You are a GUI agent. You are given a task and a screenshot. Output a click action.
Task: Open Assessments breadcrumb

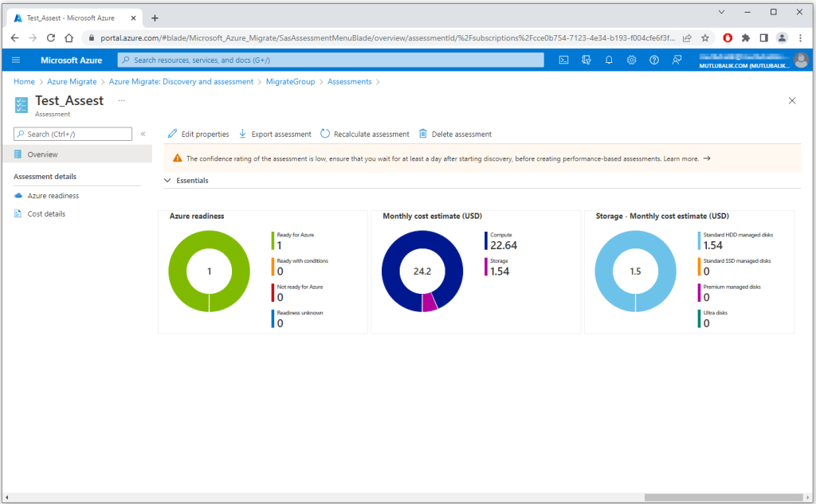coord(350,82)
